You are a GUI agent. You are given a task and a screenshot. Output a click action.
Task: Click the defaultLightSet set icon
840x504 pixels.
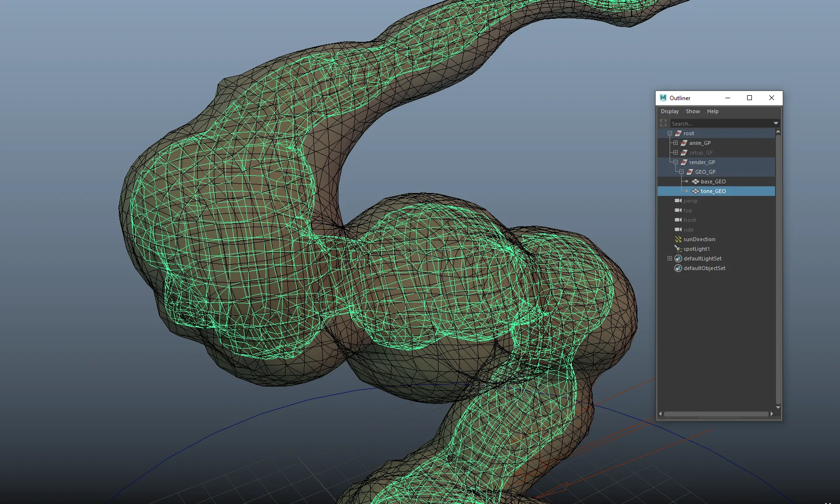(678, 258)
